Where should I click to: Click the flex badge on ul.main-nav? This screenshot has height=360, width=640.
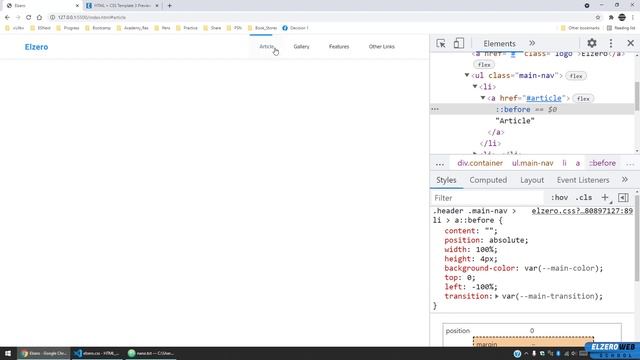coord(576,76)
